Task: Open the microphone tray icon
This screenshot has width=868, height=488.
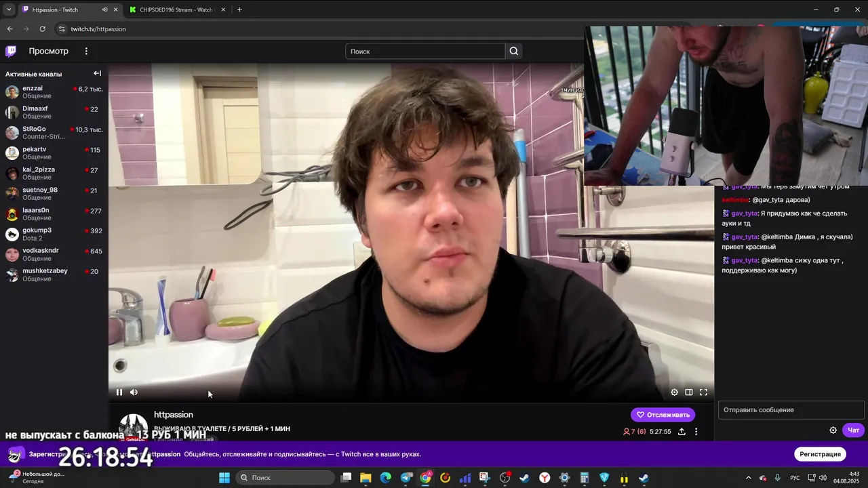Action: coord(777,478)
